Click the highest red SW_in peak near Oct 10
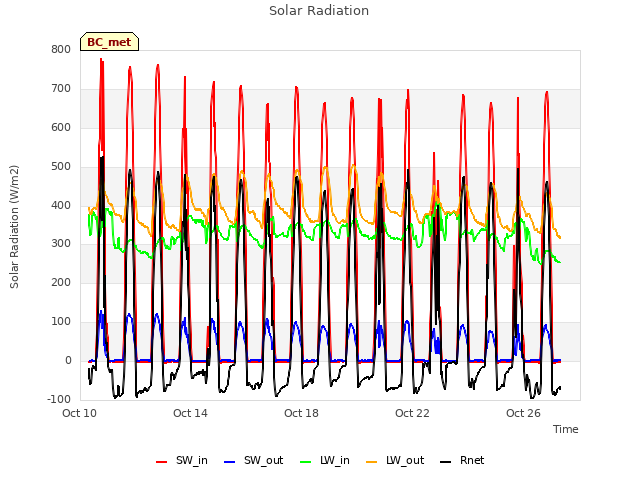The height and width of the screenshot is (480, 640). pyautogui.click(x=101, y=60)
